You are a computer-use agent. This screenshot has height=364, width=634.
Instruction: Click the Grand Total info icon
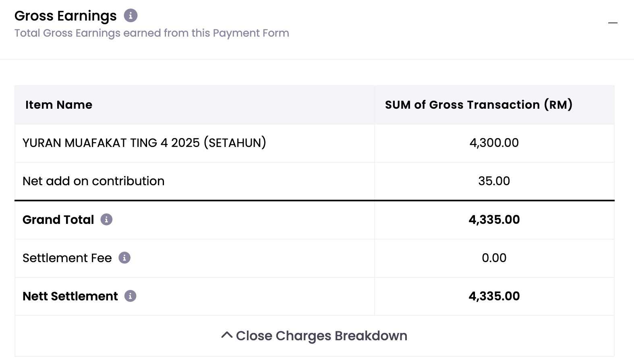(x=106, y=219)
